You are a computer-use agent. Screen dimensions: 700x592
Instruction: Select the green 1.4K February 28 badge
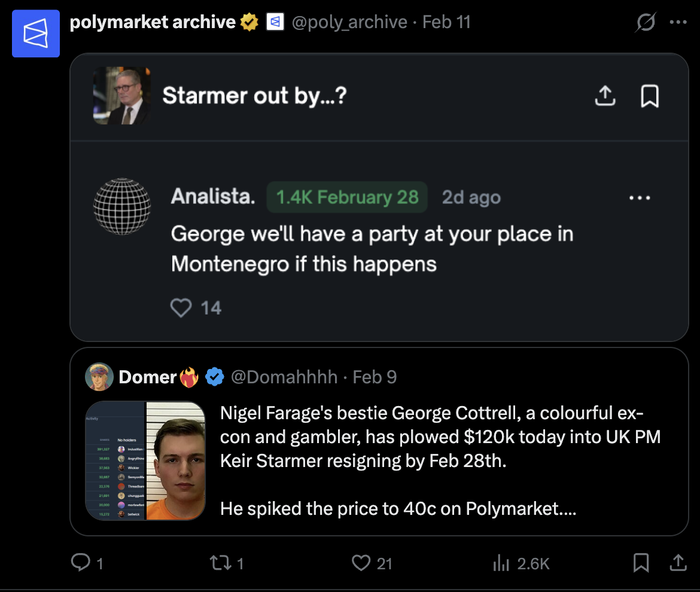347,197
